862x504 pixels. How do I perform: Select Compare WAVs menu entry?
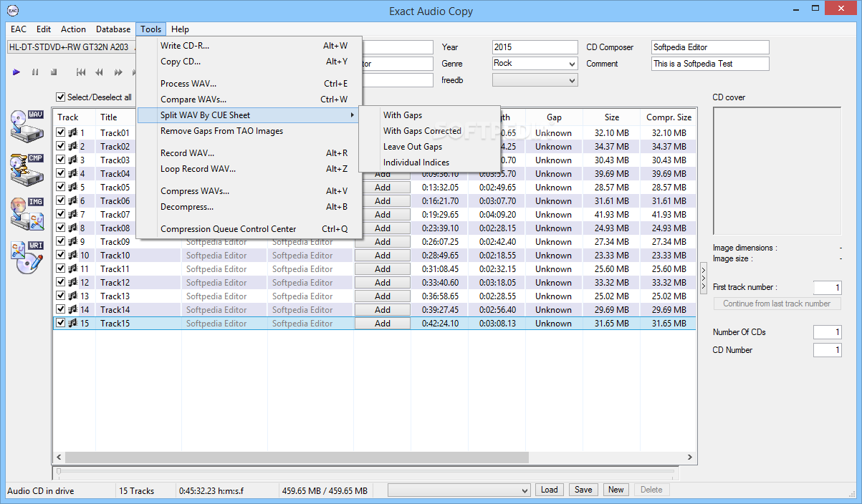[x=249, y=100]
